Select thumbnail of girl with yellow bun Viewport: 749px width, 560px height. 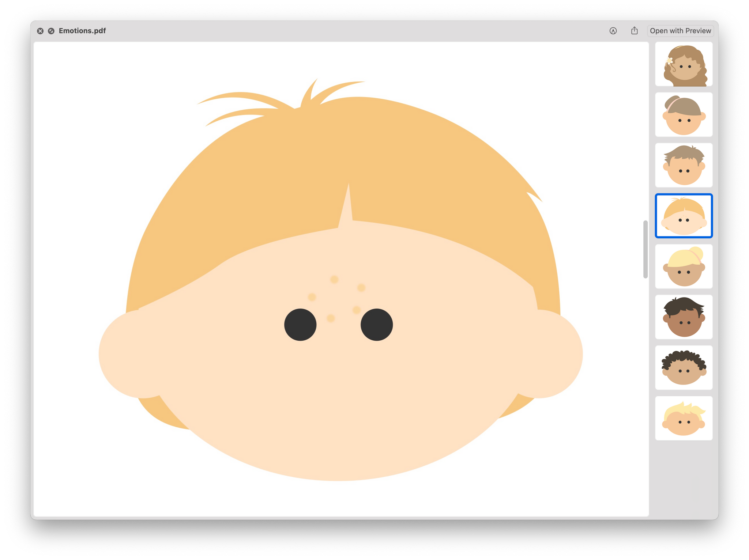684,266
